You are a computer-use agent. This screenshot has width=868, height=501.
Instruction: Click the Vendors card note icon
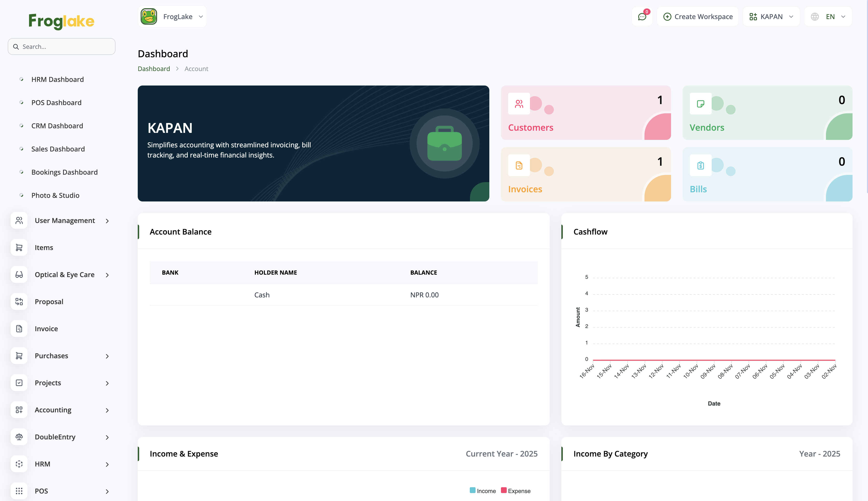700,104
